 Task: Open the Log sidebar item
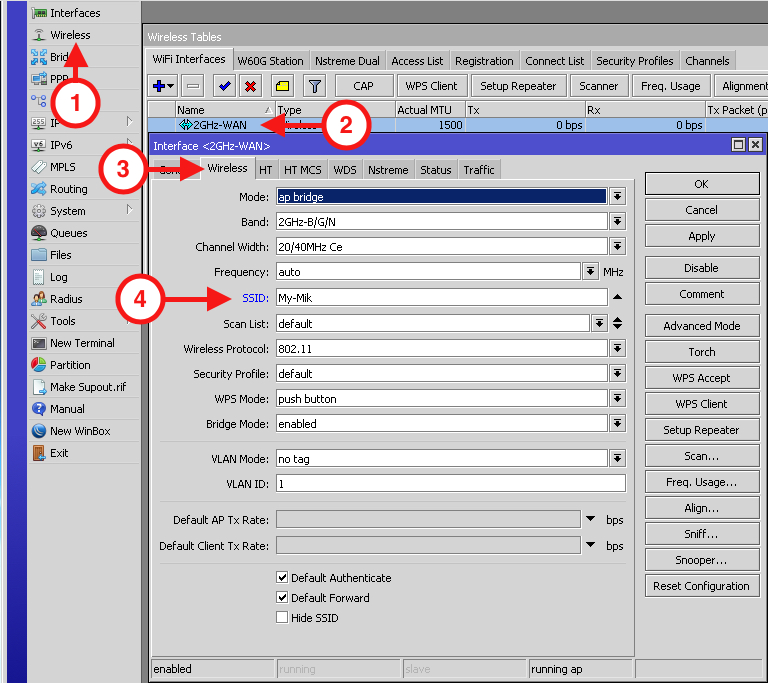[84, 277]
